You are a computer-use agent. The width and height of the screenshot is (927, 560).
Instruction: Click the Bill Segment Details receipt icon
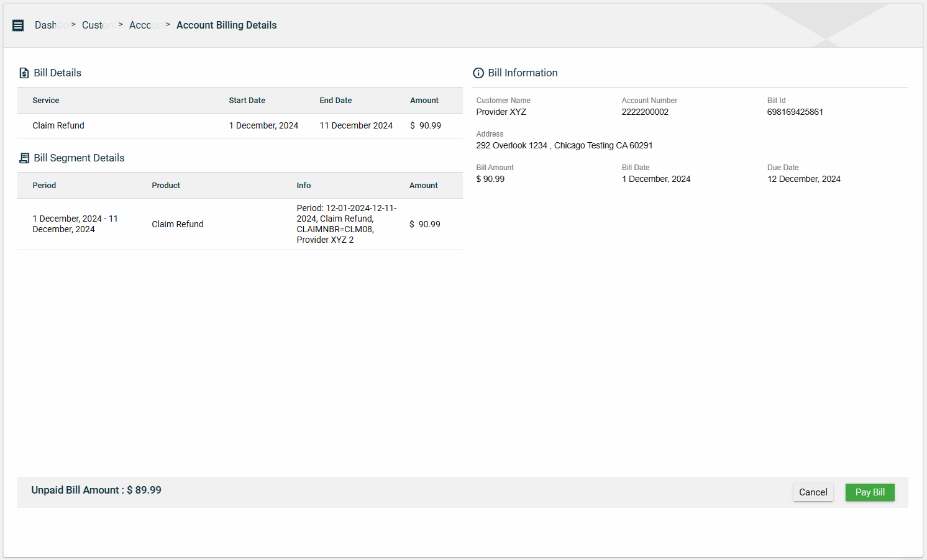coord(24,158)
